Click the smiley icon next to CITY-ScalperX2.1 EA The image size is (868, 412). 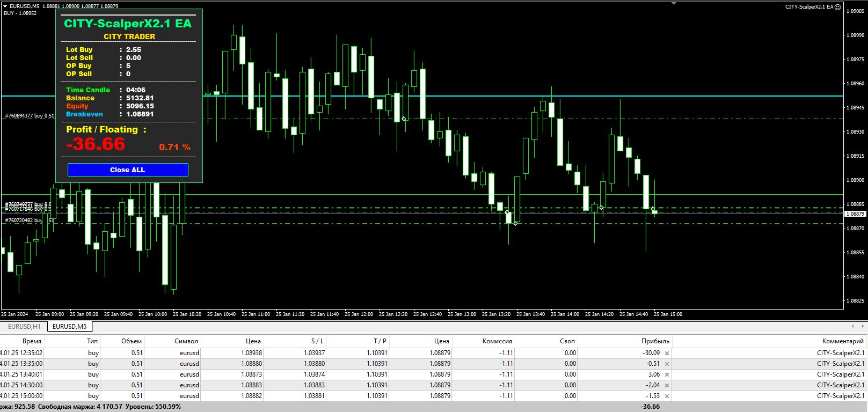(838, 7)
